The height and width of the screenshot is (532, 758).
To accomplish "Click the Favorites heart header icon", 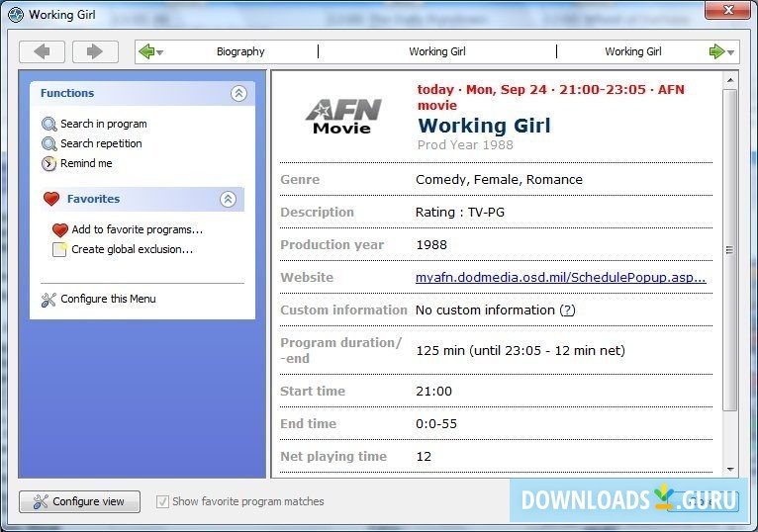I will 51,199.
